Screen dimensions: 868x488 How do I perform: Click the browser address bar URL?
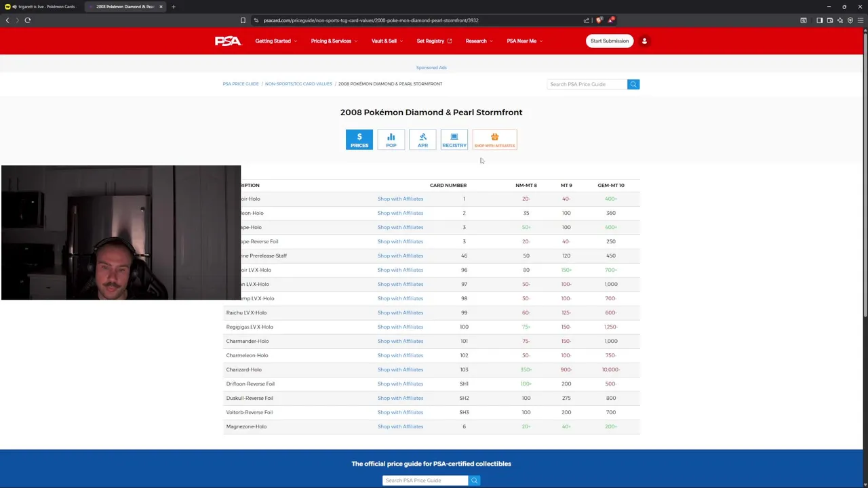pos(371,20)
